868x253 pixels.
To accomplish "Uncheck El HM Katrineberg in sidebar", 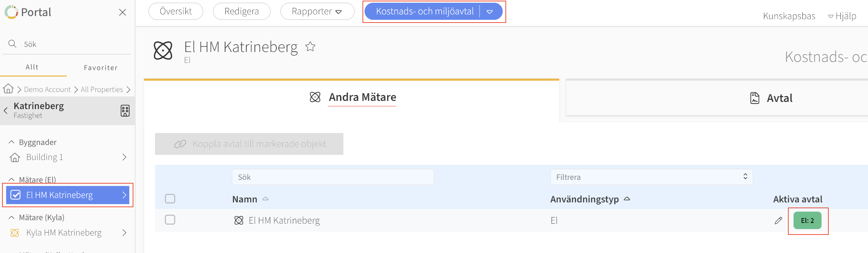I will click(15, 195).
